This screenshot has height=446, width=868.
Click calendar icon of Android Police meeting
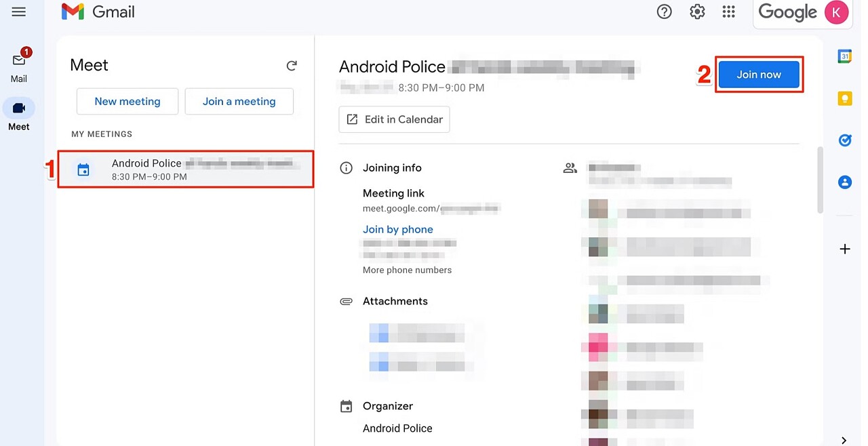[83, 170]
